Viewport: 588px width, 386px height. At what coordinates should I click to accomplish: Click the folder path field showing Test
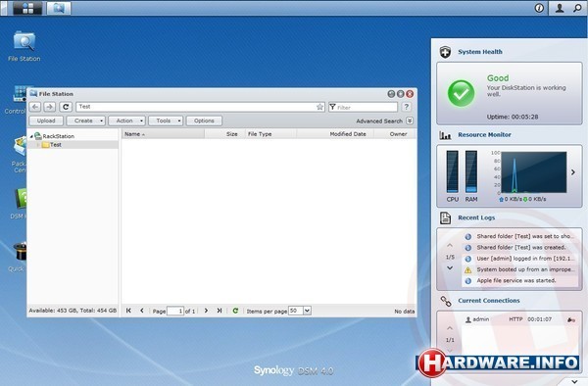(x=200, y=107)
